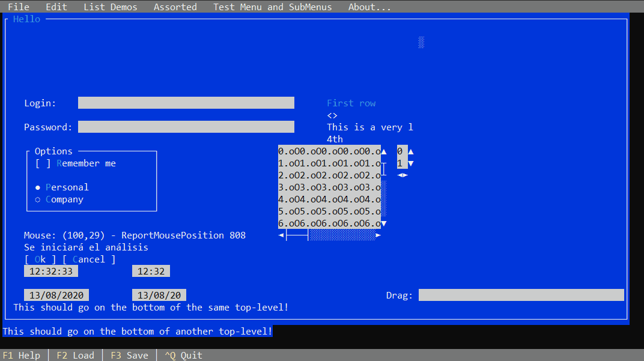Screen dimensions: 644x361
Task: Click the <> row text
Action: pos(332,115)
